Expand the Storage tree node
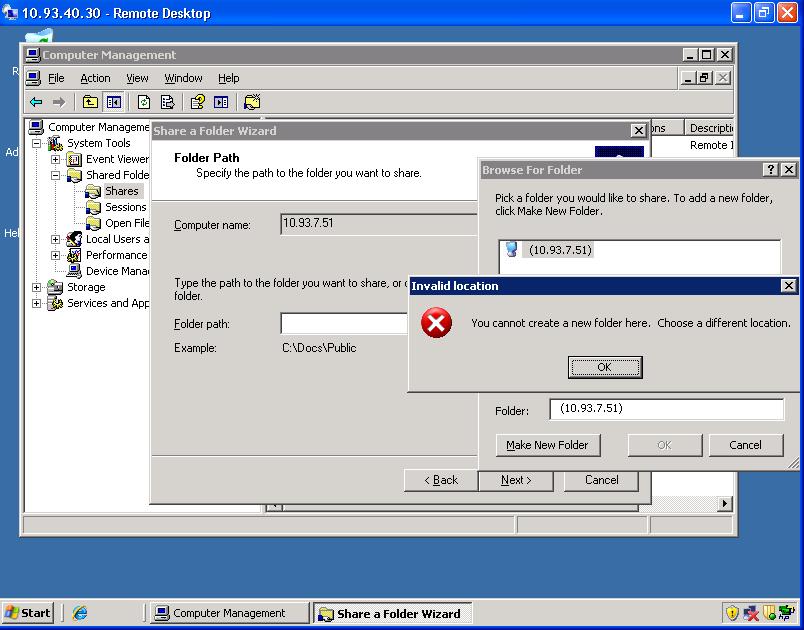This screenshot has height=630, width=804. [x=37, y=287]
